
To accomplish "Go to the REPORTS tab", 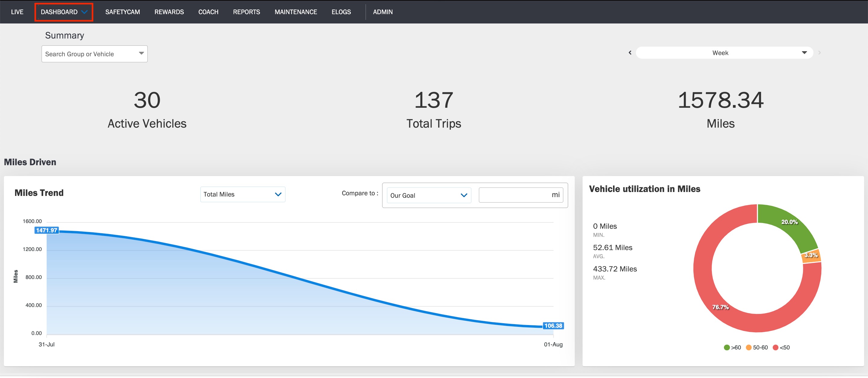I will pyautogui.click(x=246, y=12).
